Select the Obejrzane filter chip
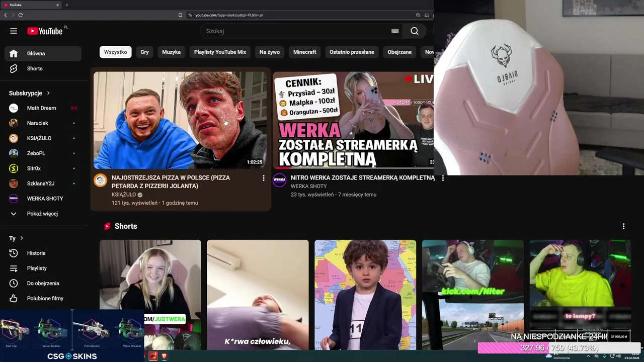This screenshot has width=644, height=362. click(x=399, y=52)
